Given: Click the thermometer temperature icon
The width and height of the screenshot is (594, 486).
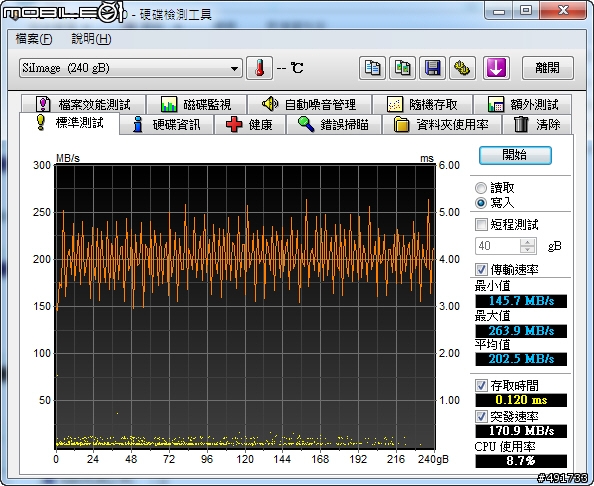Looking at the screenshot, I should 259,68.
